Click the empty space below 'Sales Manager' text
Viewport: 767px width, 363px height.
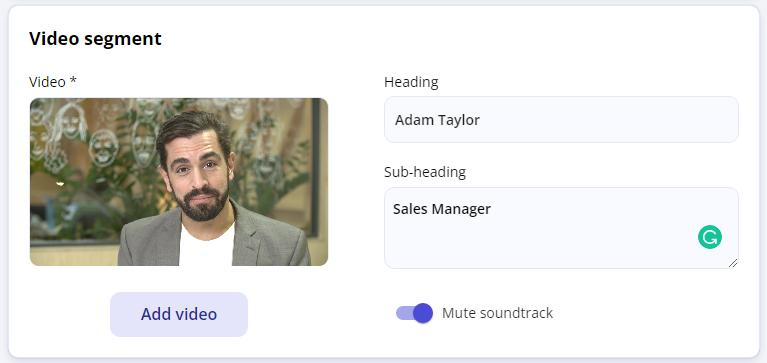(x=538, y=243)
